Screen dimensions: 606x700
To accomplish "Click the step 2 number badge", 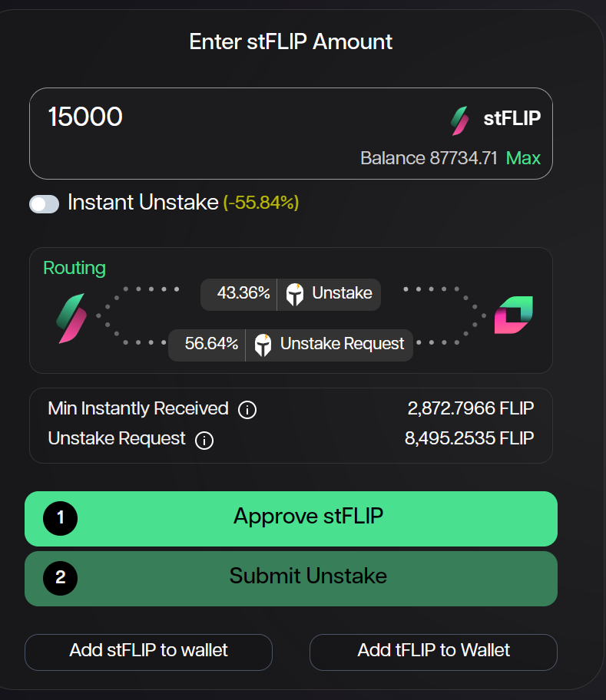I will 61,578.
